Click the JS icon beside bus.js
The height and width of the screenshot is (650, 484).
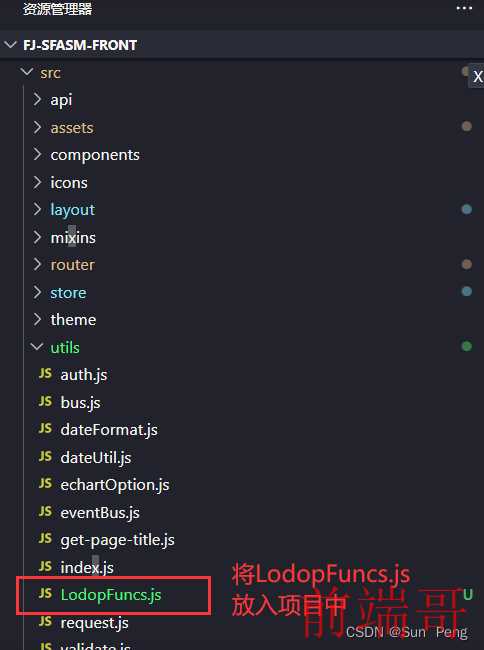[45, 401]
